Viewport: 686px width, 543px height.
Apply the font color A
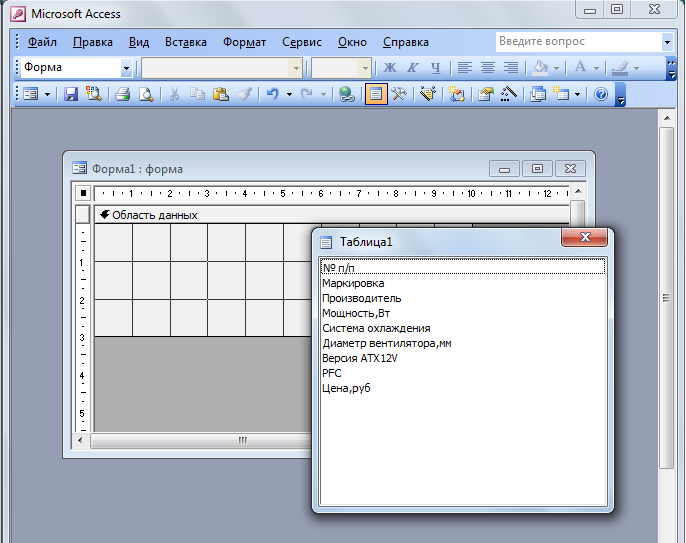(581, 68)
